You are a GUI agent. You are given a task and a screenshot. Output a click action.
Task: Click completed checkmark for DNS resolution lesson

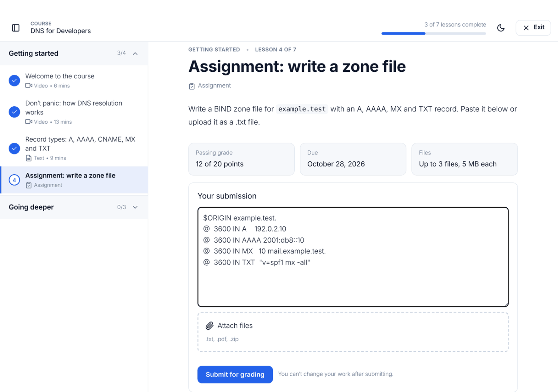click(x=14, y=112)
